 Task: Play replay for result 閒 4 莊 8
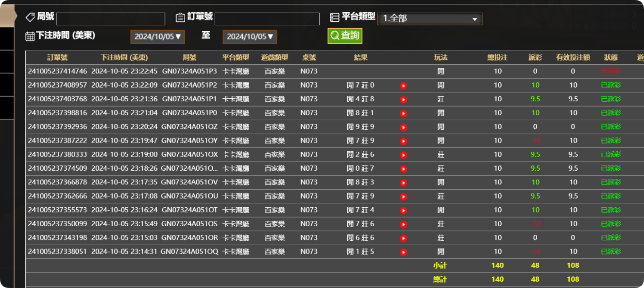pos(403,99)
